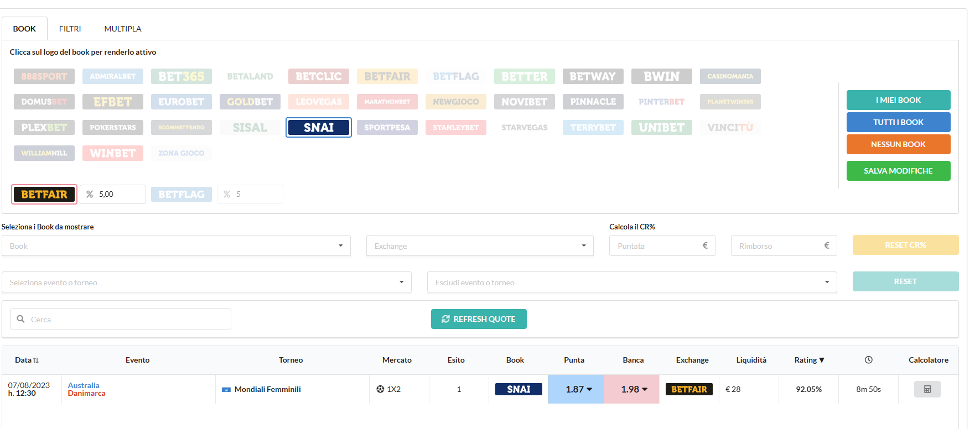
Task: Select the LEOVEGAS book logo
Action: coord(319,102)
